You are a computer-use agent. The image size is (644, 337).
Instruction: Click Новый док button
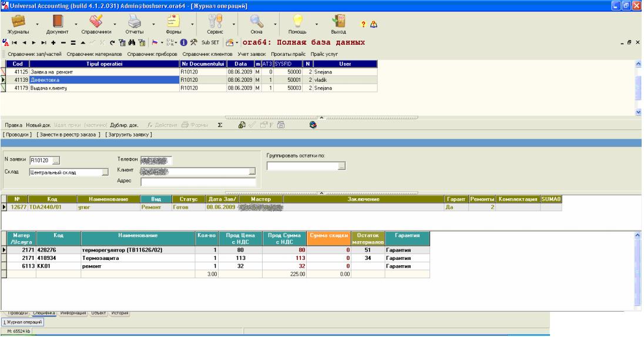click(38, 125)
